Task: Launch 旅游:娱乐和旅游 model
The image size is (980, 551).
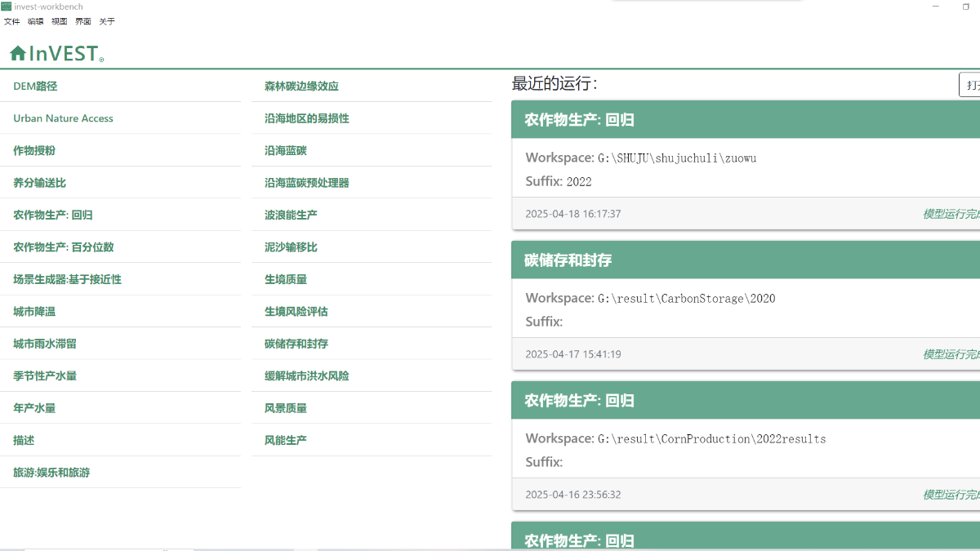Action: click(120, 473)
